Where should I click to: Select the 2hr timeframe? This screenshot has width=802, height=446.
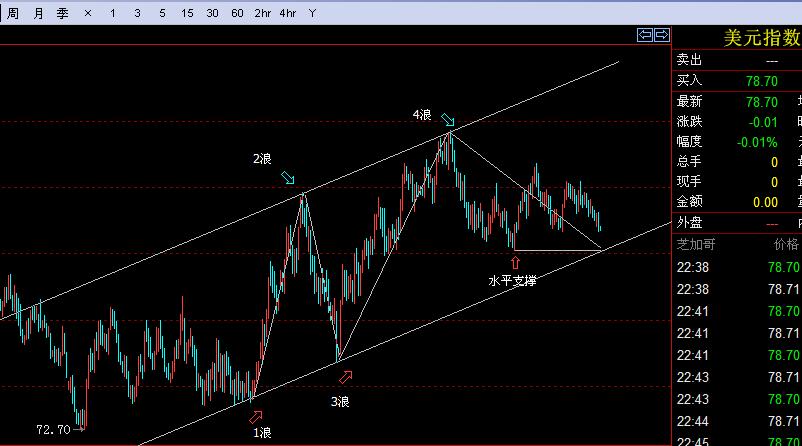click(x=262, y=13)
